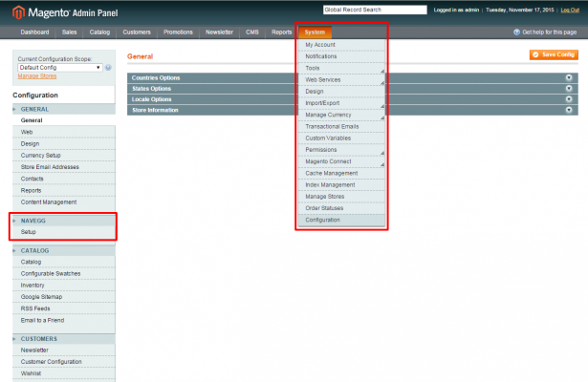Select Configuration in System menu
This screenshot has width=588, height=382.
point(341,221)
